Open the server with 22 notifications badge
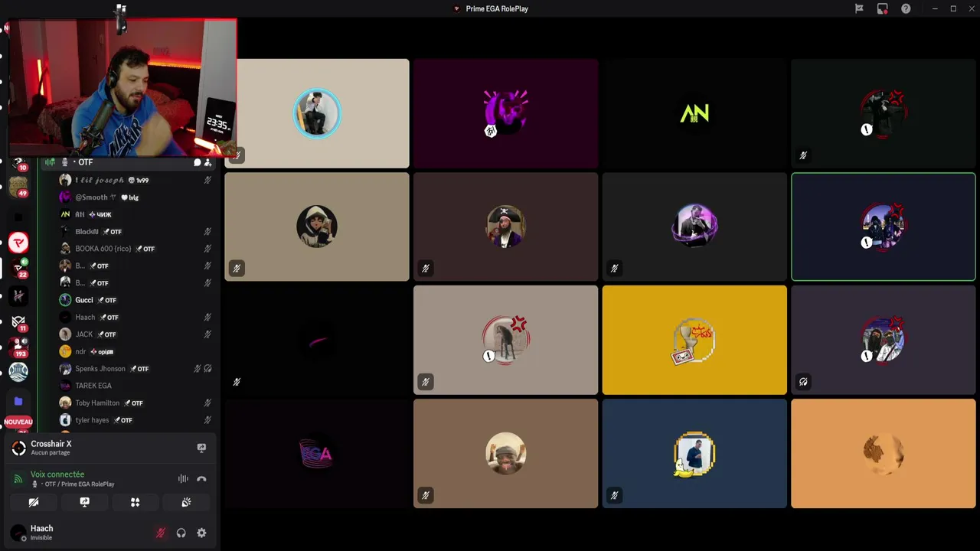This screenshot has width=980, height=551. click(18, 268)
